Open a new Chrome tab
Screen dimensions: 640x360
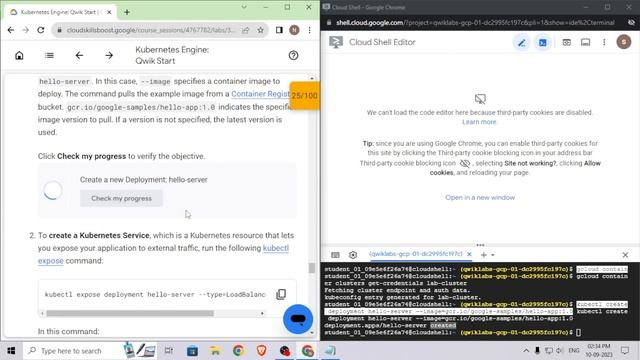pyautogui.click(x=127, y=12)
